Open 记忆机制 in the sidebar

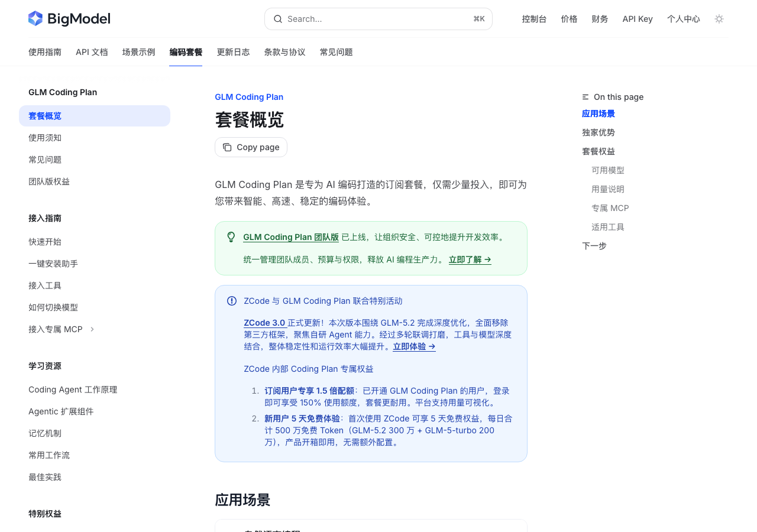tap(95, 433)
